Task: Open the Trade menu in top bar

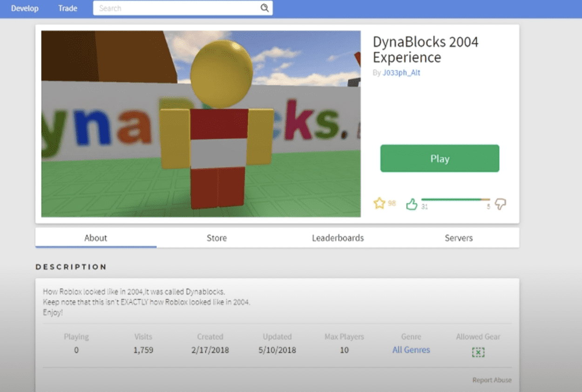Action: coord(68,8)
